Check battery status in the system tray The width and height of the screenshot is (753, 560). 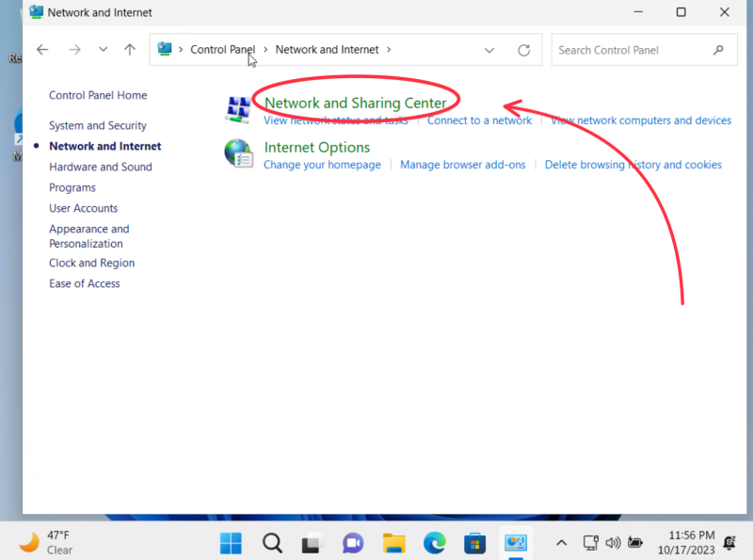635,543
